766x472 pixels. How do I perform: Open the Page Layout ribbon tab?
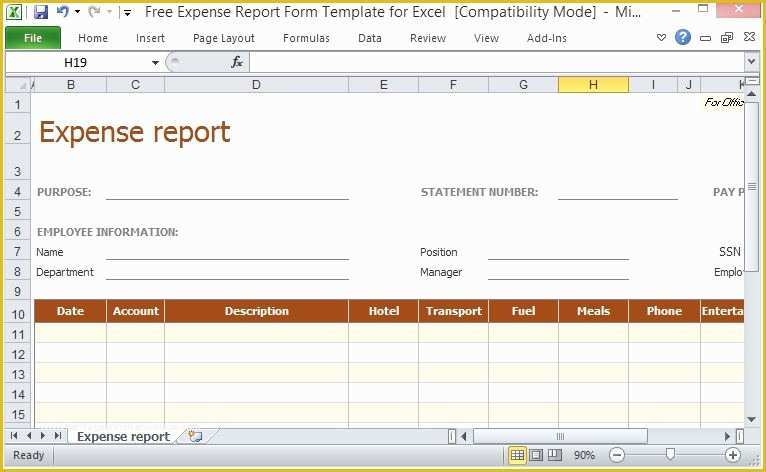[x=224, y=38]
